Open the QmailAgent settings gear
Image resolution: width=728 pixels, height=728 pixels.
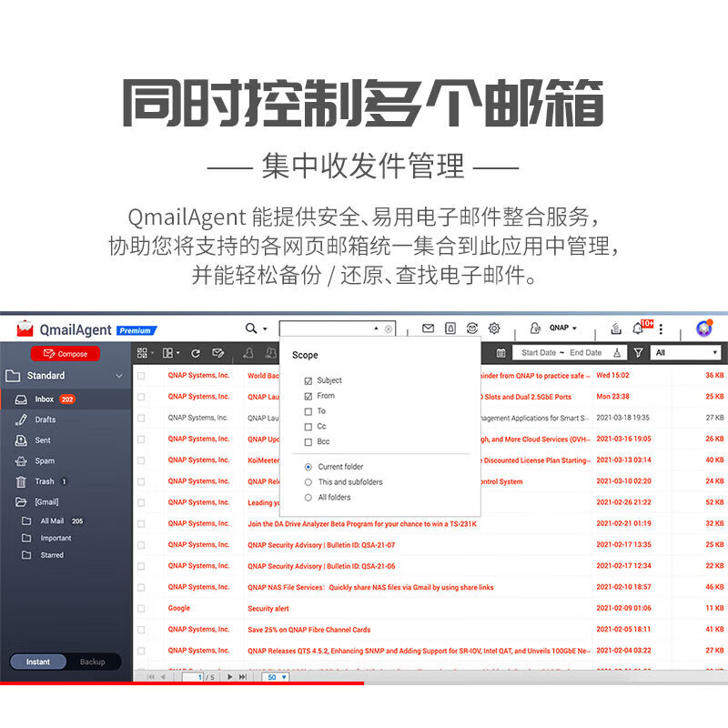point(494,327)
